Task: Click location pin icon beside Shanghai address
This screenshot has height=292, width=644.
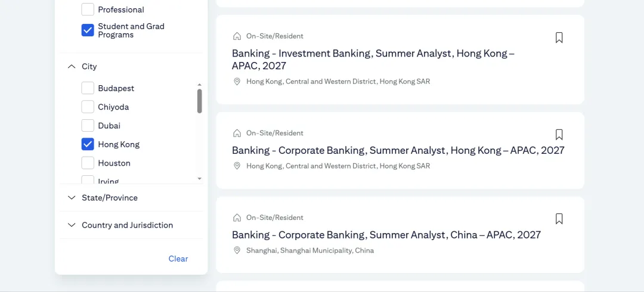Action: [x=237, y=250]
